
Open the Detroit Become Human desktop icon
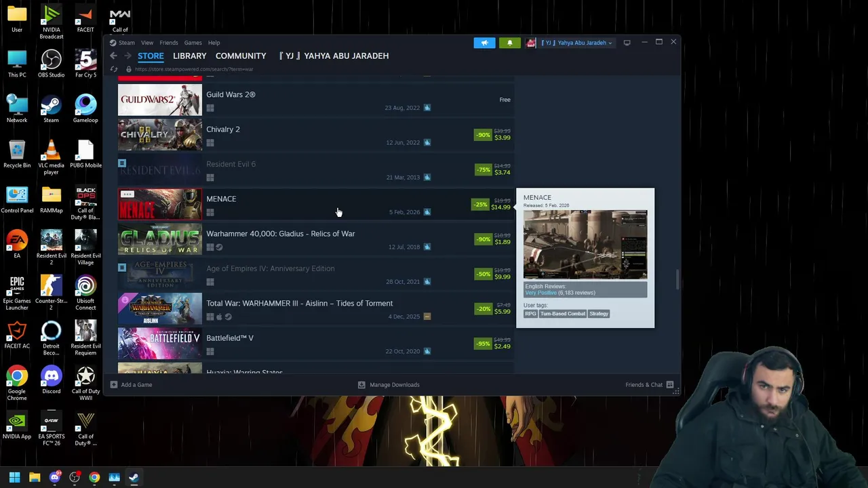click(51, 338)
